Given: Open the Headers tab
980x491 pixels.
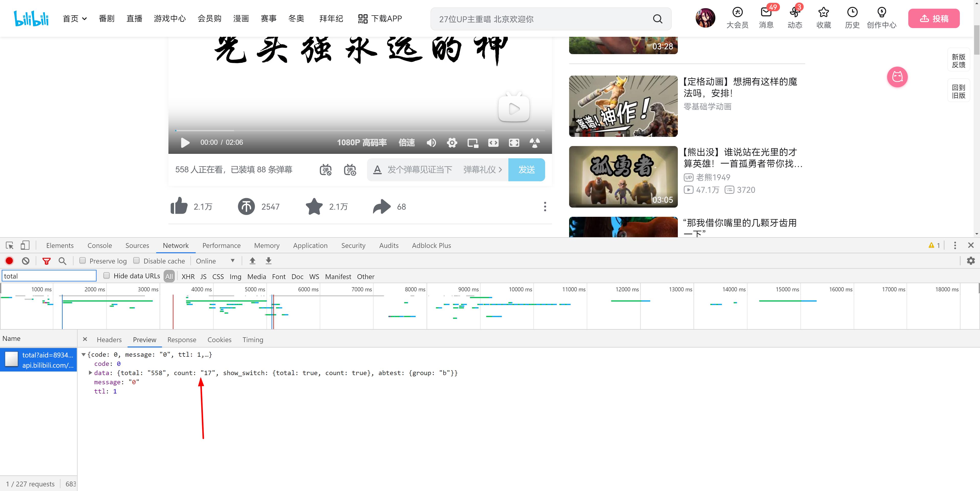Looking at the screenshot, I should [109, 340].
